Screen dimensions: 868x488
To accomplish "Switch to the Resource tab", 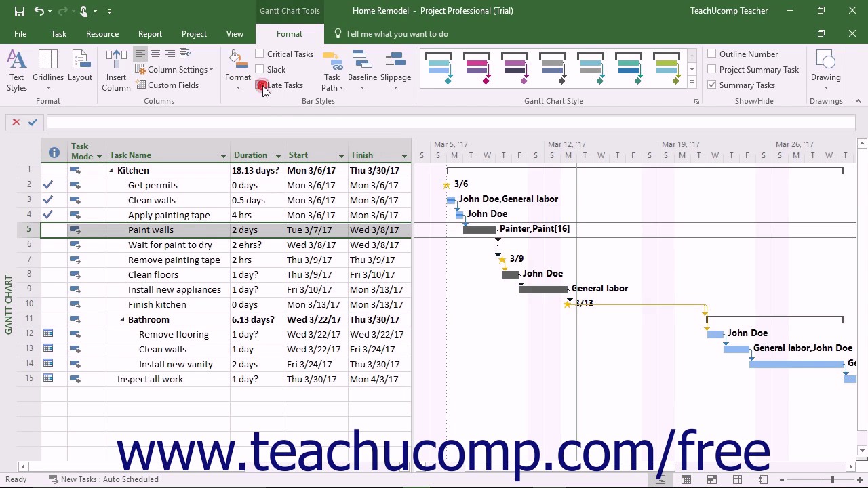I will point(102,34).
